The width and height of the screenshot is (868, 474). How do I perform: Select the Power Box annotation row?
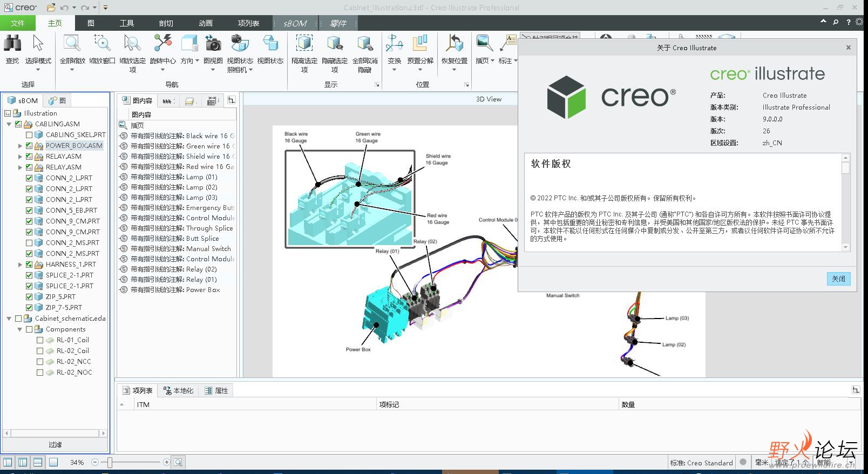(177, 290)
